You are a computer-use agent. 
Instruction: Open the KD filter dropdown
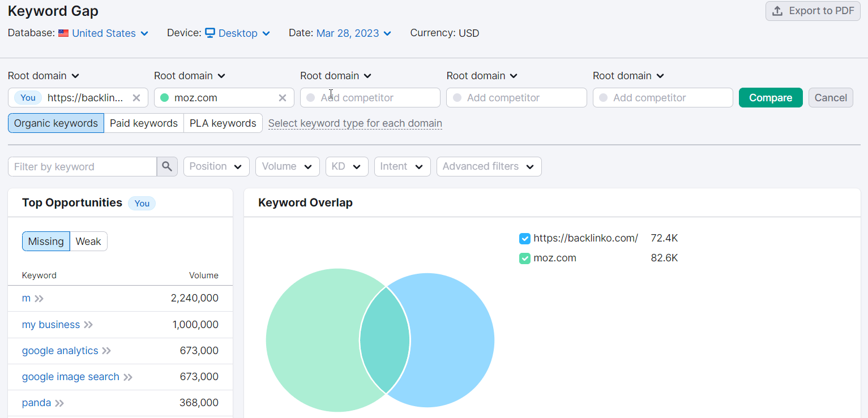(x=347, y=166)
